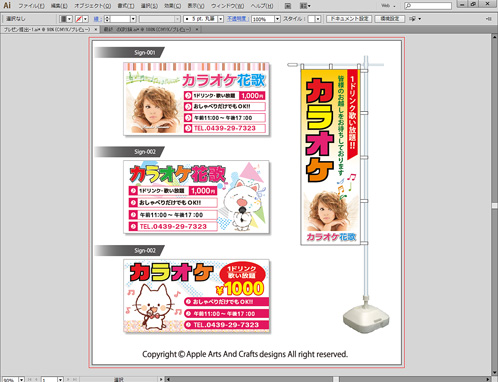The width and height of the screenshot is (498, 382).
Task: Click the stroke weight stepper arrows
Action: point(107,19)
